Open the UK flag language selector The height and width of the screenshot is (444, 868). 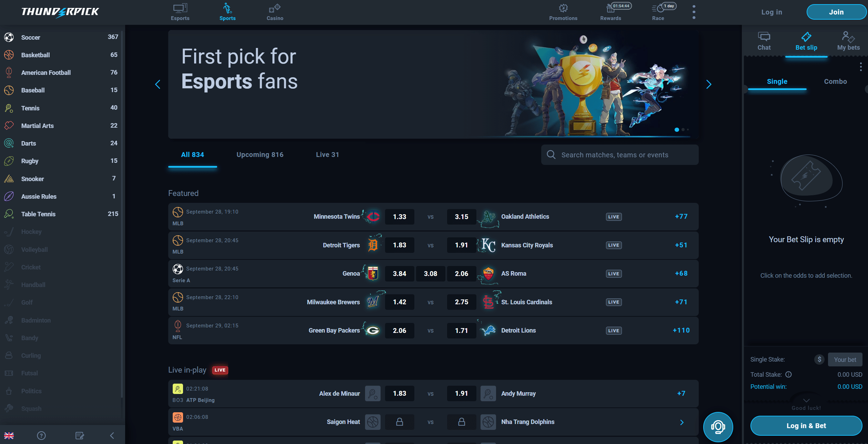9,435
